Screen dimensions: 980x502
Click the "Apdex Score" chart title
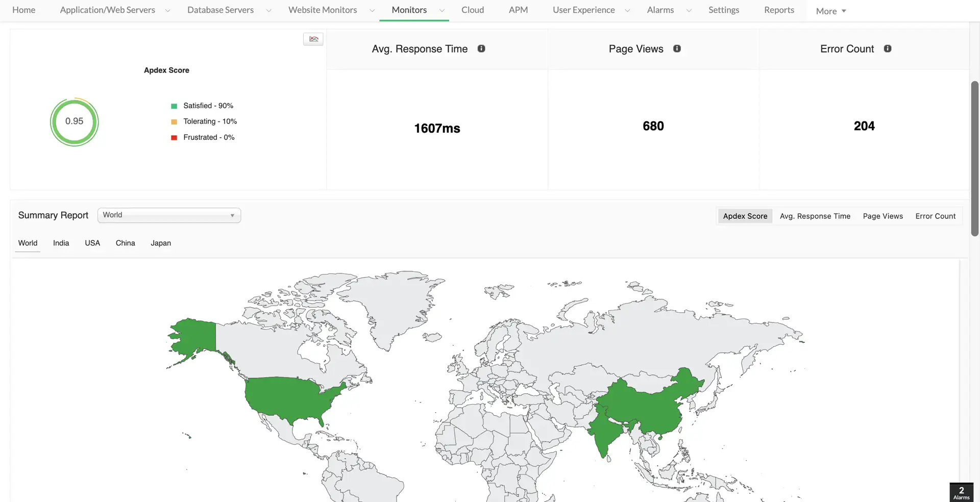[x=166, y=70]
